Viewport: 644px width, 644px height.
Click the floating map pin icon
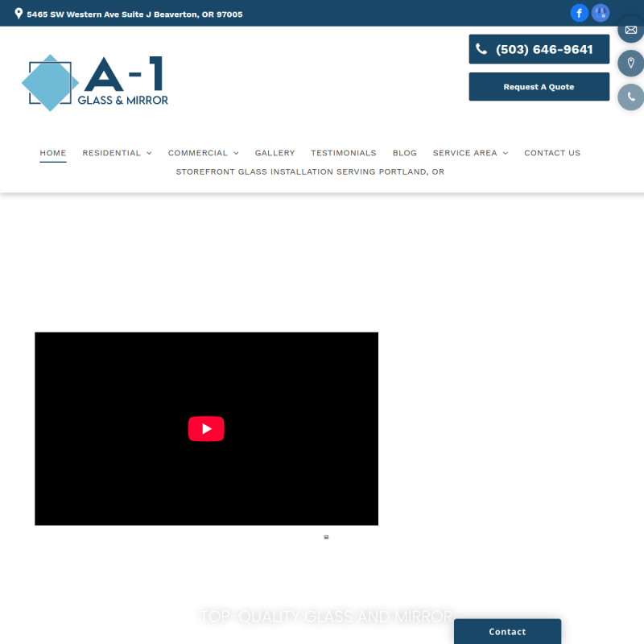coord(631,64)
